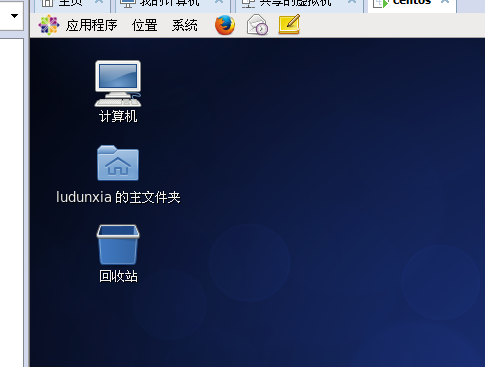Select the ludunxia 的主文件夹 home folder icon
The image size is (485, 367).
118,174
